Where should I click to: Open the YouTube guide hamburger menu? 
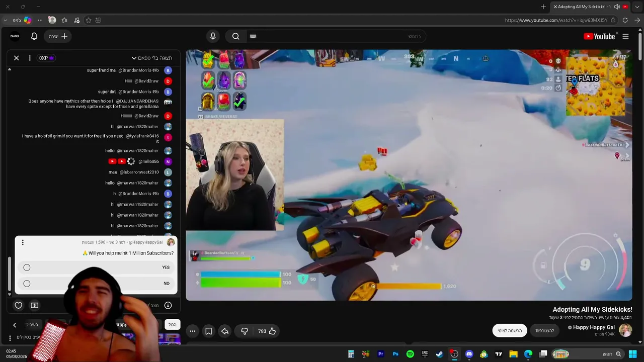coord(625,36)
